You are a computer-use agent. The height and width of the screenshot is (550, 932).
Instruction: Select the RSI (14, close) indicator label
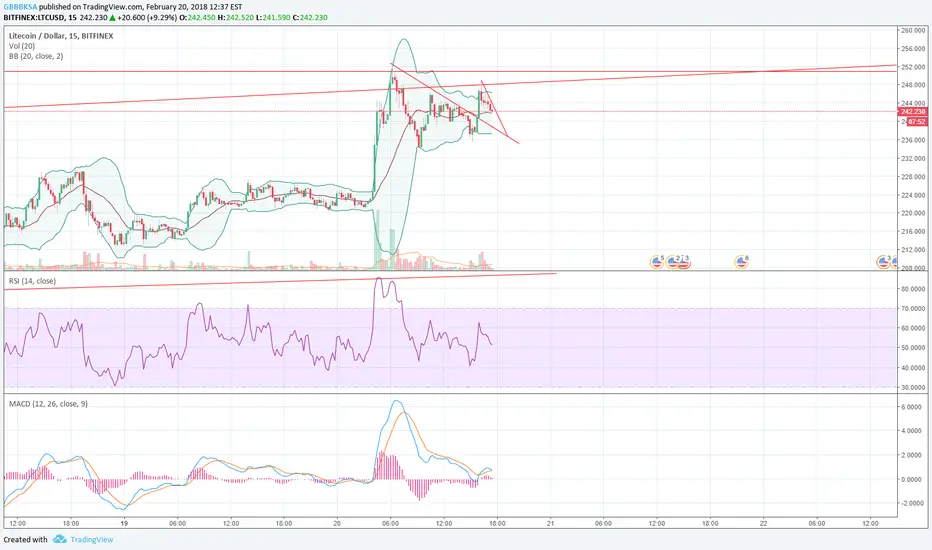point(32,281)
